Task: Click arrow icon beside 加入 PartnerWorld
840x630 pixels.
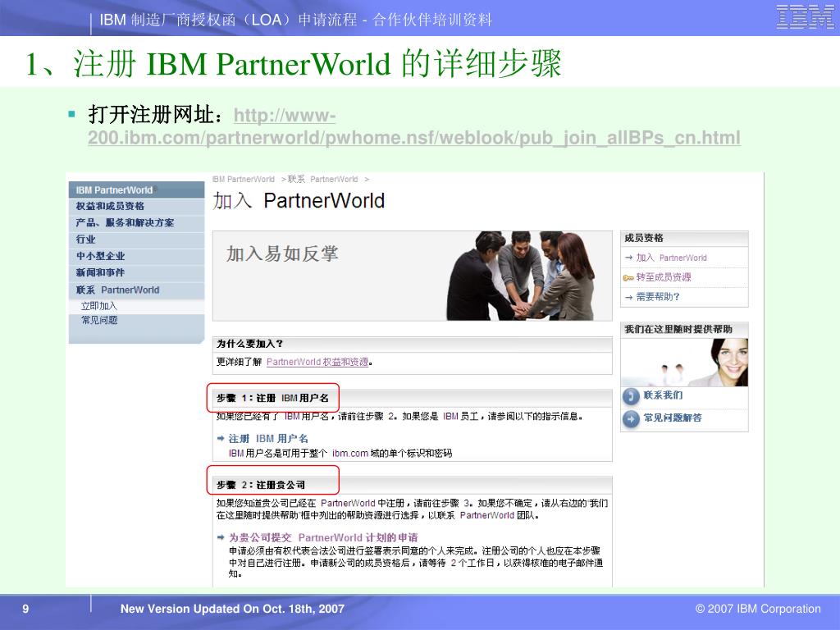Action: click(628, 258)
